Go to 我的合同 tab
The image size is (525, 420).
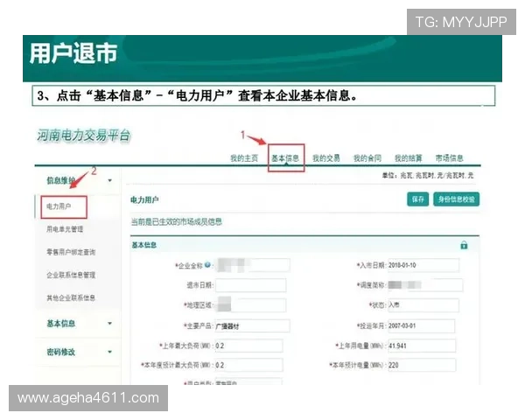click(x=367, y=158)
